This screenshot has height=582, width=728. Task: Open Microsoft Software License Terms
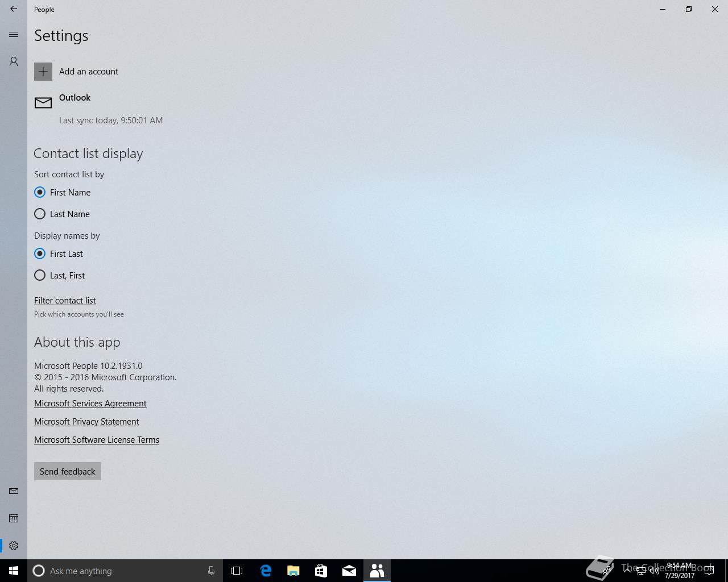pos(97,440)
